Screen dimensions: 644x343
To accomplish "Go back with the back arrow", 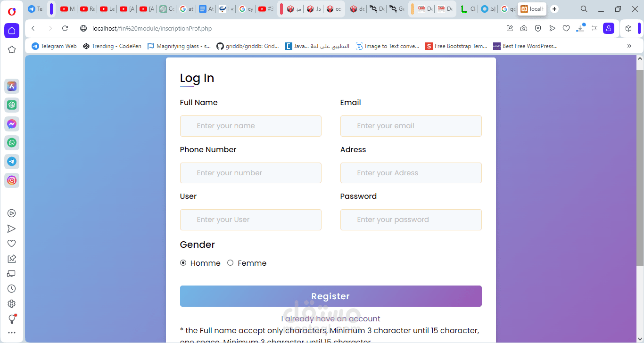I will (x=33, y=28).
